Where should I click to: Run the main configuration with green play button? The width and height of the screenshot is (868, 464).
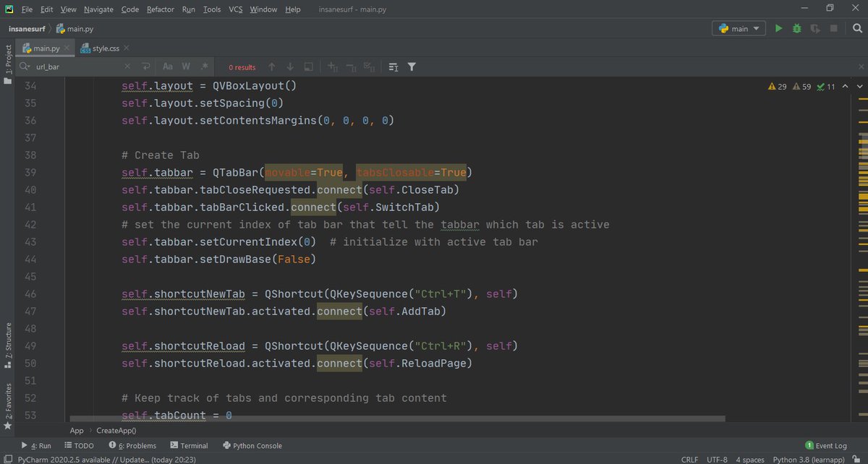tap(778, 29)
